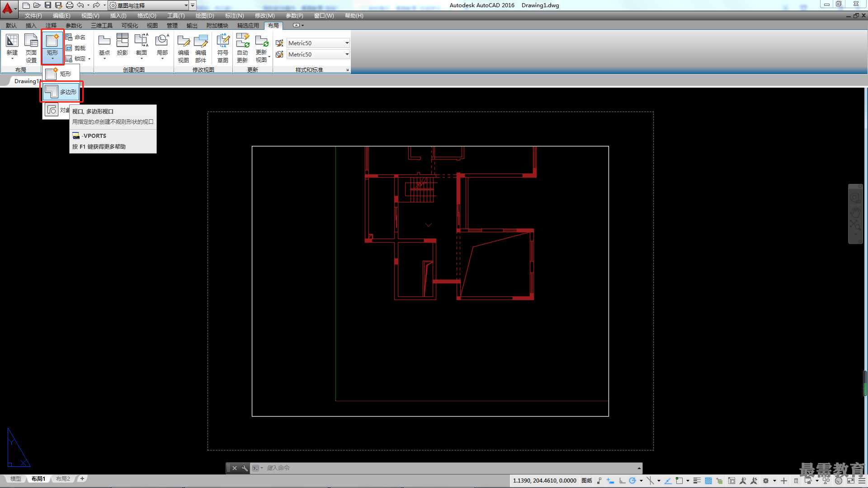Toggle annotation monitor plus icon in status bar

pos(784,481)
